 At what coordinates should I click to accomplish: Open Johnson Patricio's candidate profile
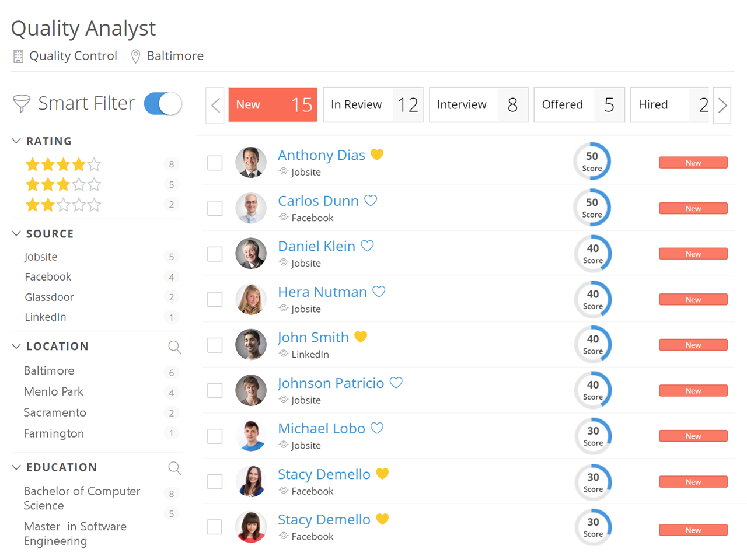[330, 383]
